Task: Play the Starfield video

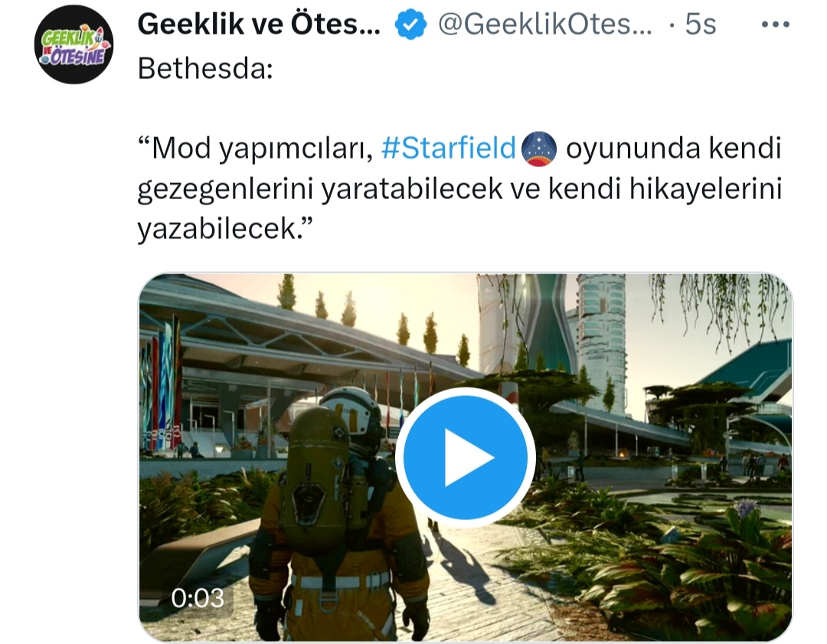Action: tap(466, 457)
